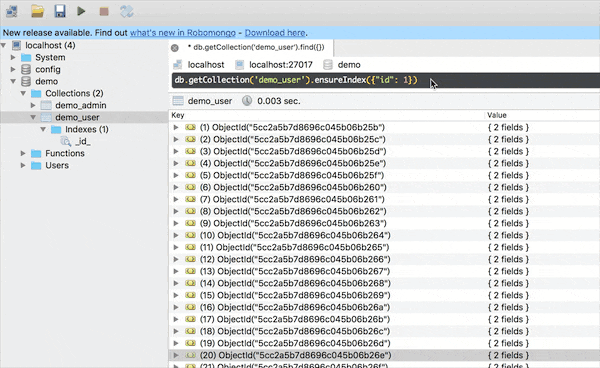Select row (6) ObjectId ending b260
This screenshot has height=368, width=600.
coord(293,187)
